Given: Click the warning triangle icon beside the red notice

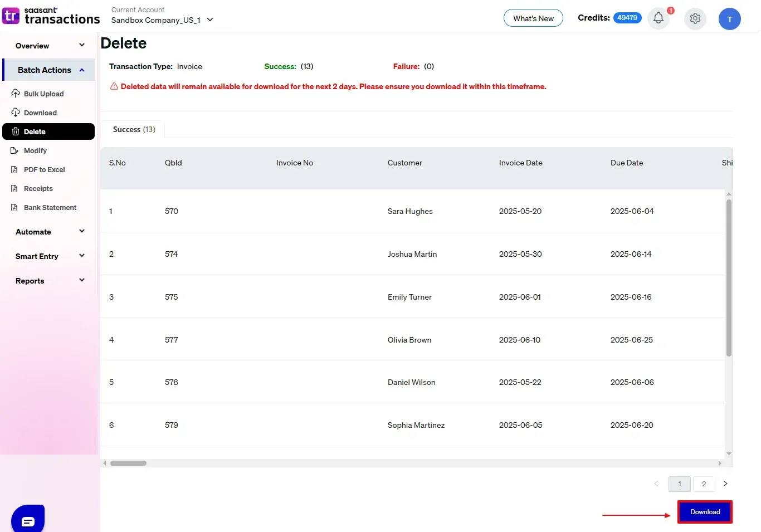Looking at the screenshot, I should pyautogui.click(x=114, y=86).
